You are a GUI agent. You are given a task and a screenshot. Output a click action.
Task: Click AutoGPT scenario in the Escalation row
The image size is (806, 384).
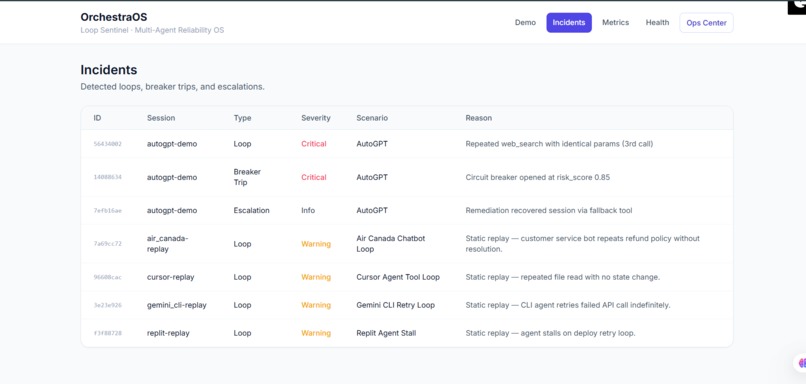point(372,210)
